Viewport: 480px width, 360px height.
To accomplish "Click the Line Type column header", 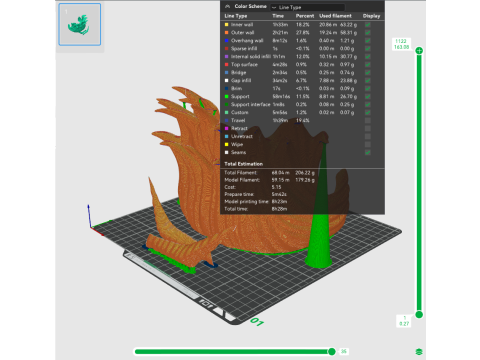I will coord(236,16).
